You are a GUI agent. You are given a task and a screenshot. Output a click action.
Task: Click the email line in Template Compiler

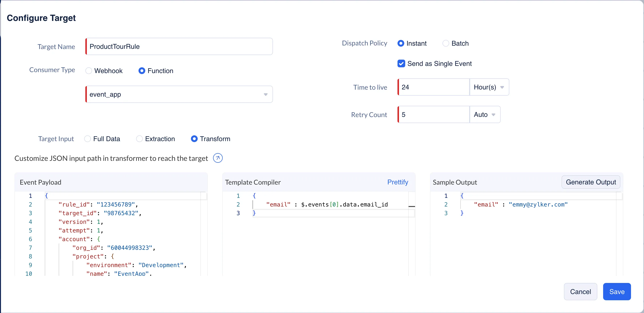pyautogui.click(x=327, y=205)
